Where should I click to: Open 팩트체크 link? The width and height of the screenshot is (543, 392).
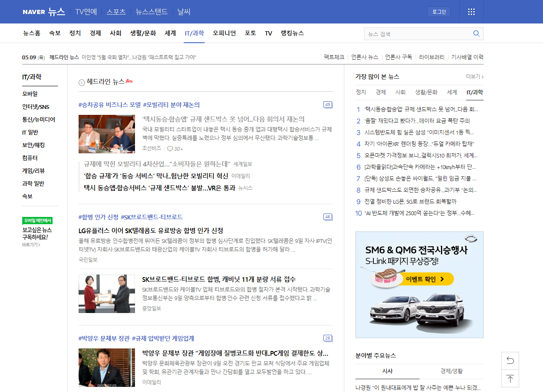pyautogui.click(x=334, y=57)
